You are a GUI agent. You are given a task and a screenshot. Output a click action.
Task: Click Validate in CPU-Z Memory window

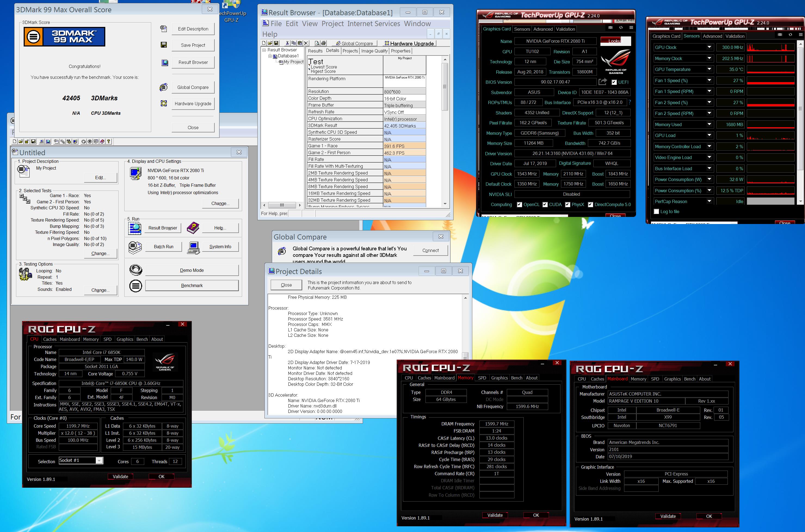click(495, 515)
